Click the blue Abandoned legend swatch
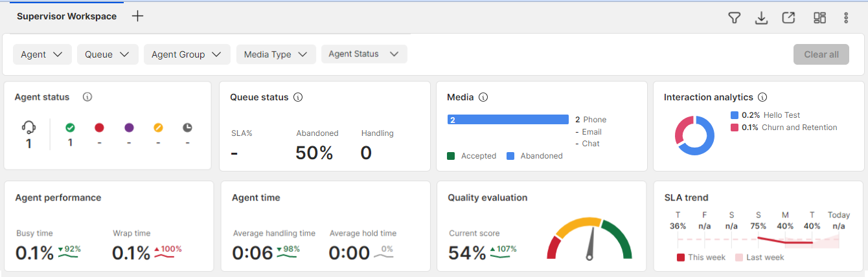The height and width of the screenshot is (277, 868). click(x=510, y=156)
